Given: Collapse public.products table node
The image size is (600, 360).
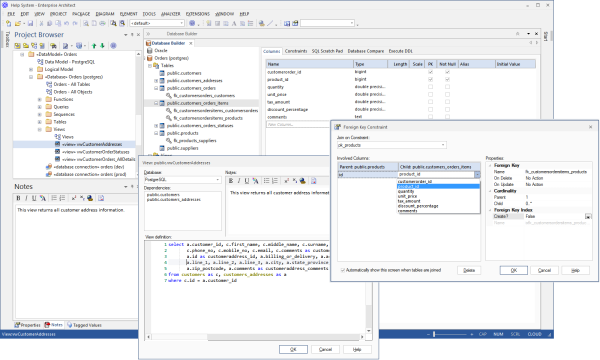Looking at the screenshot, I should click(x=156, y=133).
